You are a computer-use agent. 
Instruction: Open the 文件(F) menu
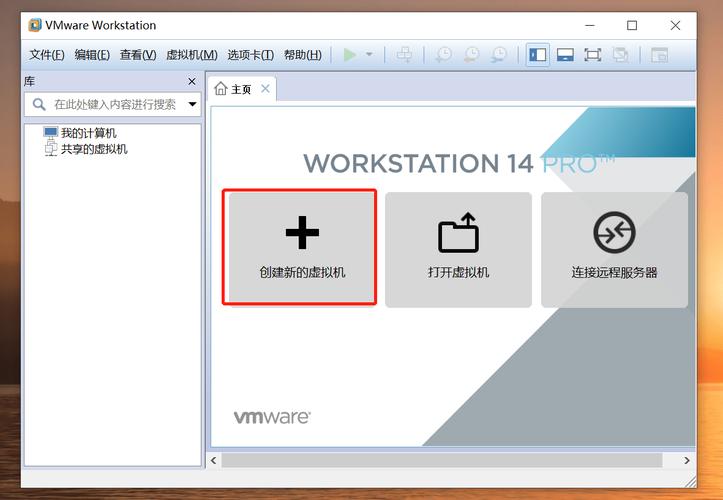[x=47, y=55]
